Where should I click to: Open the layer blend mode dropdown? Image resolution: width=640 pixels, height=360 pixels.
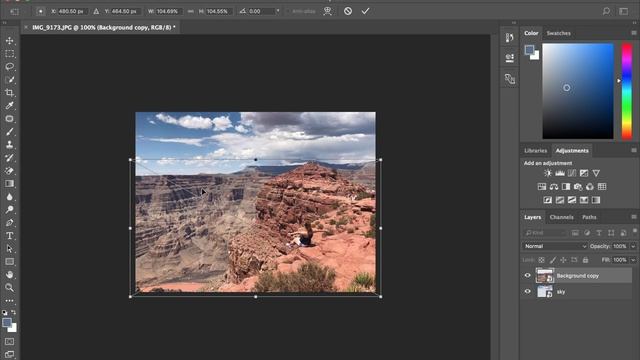[555, 246]
